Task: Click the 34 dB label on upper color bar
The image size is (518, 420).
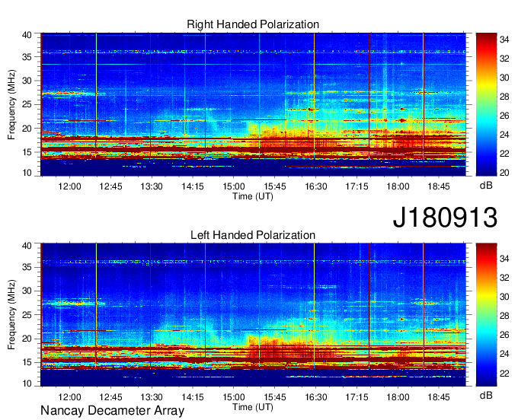Action: click(x=504, y=40)
